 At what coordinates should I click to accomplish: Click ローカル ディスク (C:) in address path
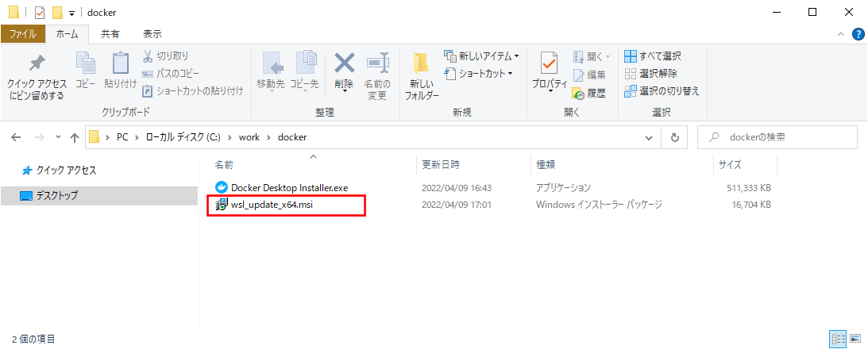pyautogui.click(x=183, y=137)
